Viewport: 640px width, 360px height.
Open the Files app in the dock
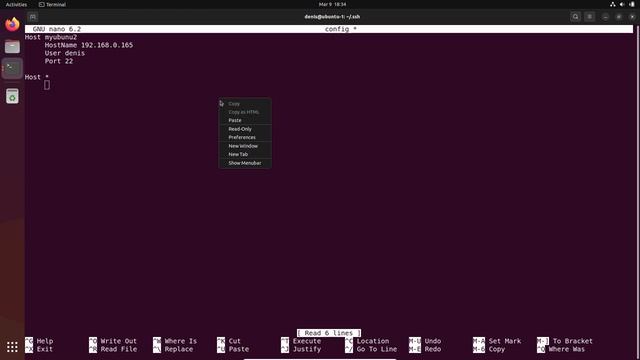(12, 47)
